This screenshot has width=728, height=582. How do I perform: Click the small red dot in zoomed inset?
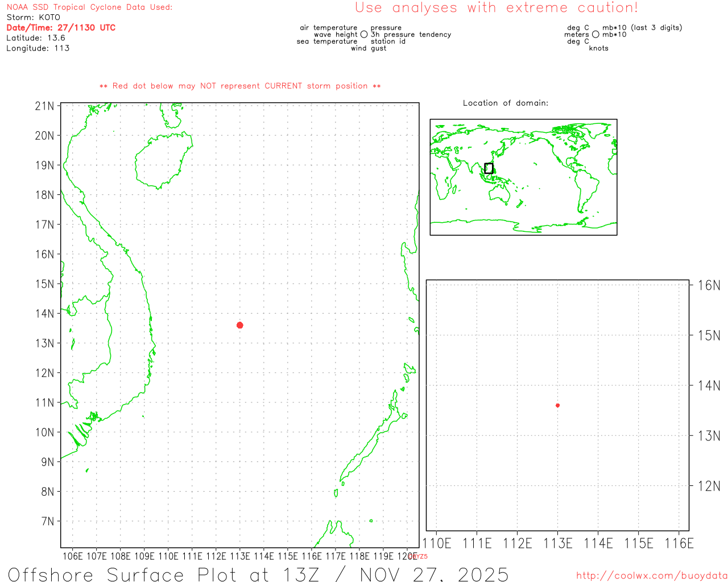557,405
